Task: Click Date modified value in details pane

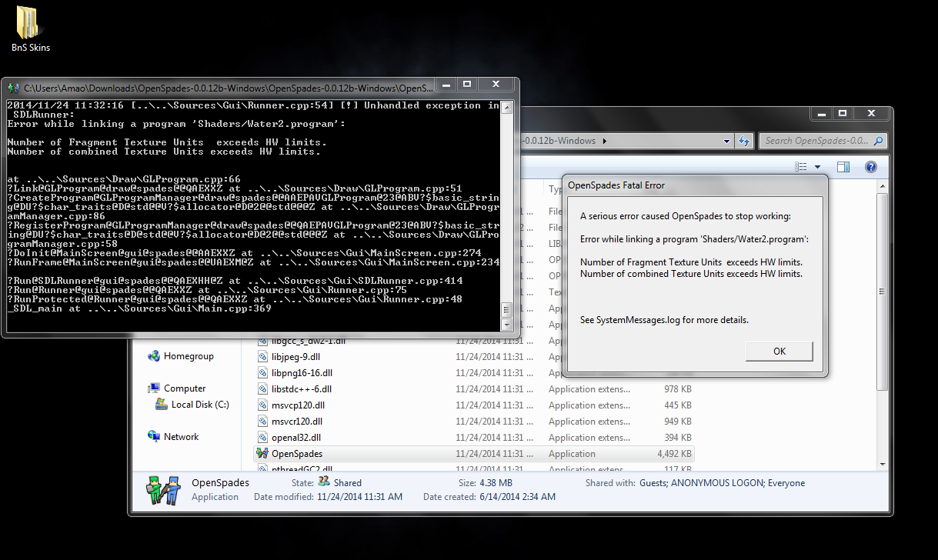Action: coord(360,497)
